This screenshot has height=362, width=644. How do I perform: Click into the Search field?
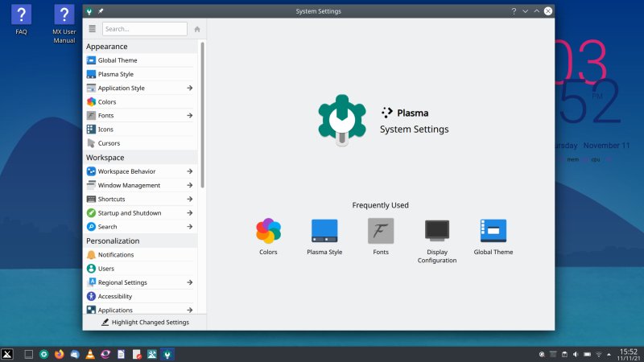[144, 29]
